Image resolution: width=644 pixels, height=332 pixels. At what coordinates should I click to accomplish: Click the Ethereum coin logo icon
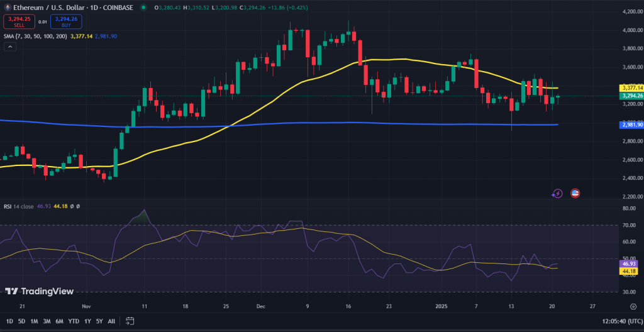tap(6, 8)
